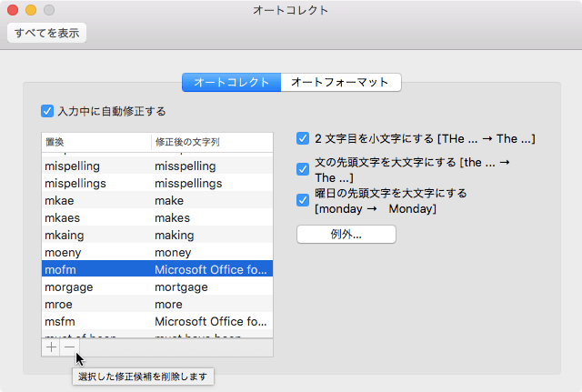Choose the moeny to money row
Viewport: 582px width, 392px height.
pos(157,252)
